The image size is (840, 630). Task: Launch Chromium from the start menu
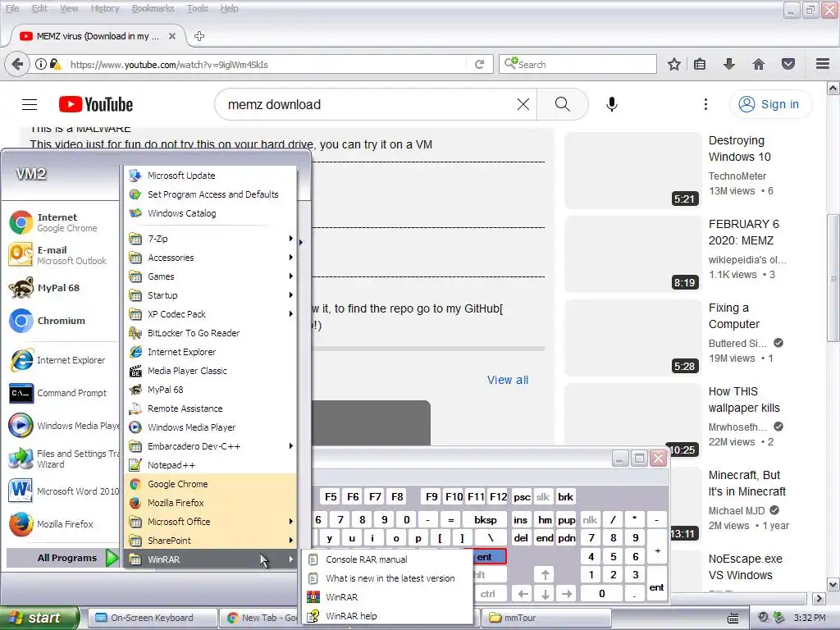click(x=62, y=321)
